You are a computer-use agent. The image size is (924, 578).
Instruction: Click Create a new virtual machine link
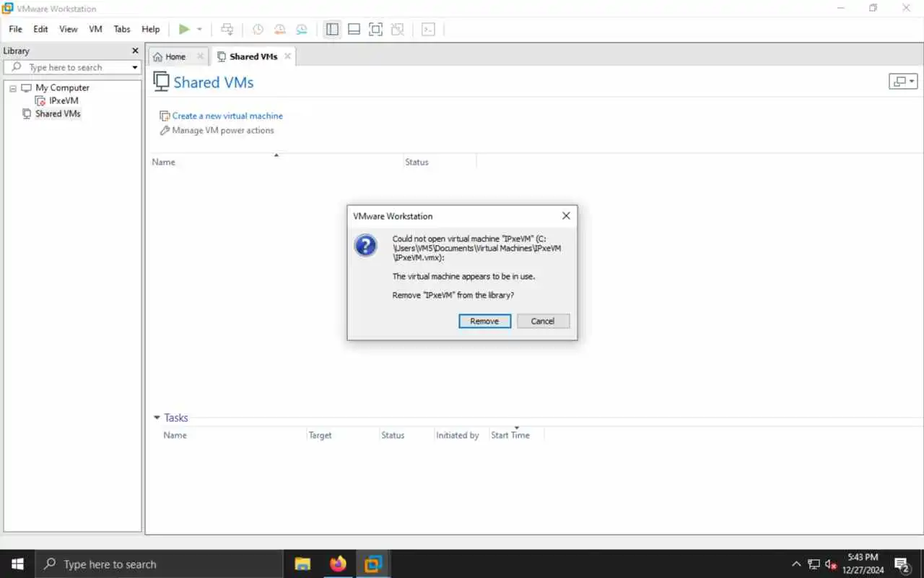(x=227, y=116)
